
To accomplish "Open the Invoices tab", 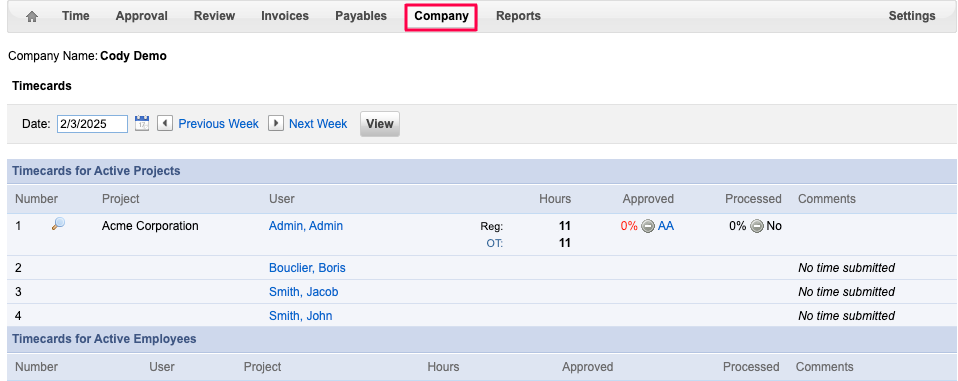I will click(x=285, y=16).
